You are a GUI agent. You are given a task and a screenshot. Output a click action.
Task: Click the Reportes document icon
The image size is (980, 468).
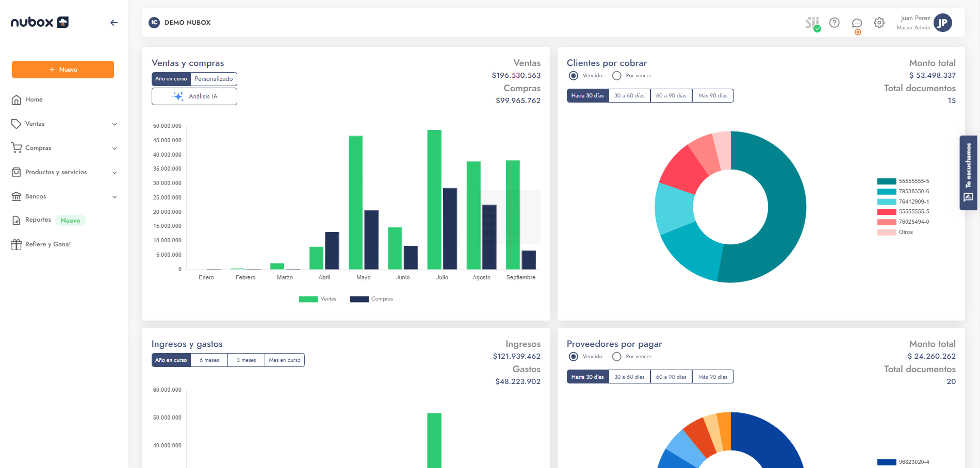click(x=17, y=220)
